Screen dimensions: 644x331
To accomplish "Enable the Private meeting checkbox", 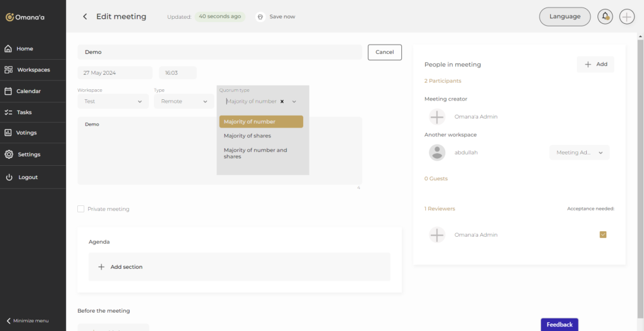I will click(x=80, y=209).
